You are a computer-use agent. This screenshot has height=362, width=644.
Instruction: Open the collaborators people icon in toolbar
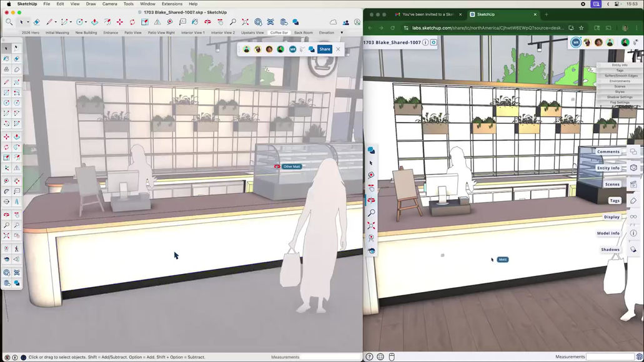point(346,22)
